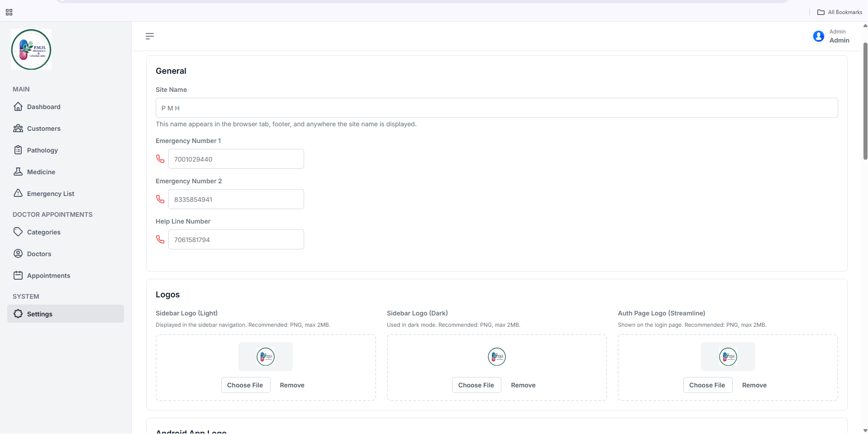Viewport: 868px width, 434px height.
Task: Click the phone icon beside Emergency Number 1
Action: 160,159
